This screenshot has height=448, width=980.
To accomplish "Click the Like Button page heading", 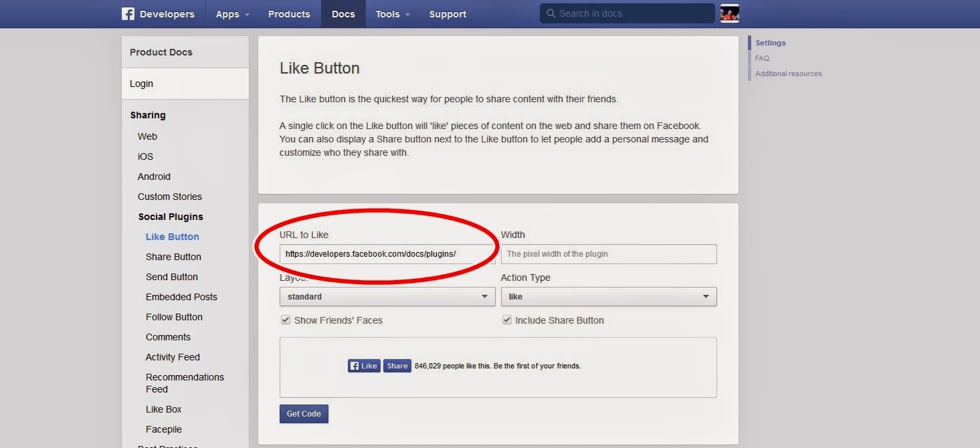I will pyautogui.click(x=320, y=68).
